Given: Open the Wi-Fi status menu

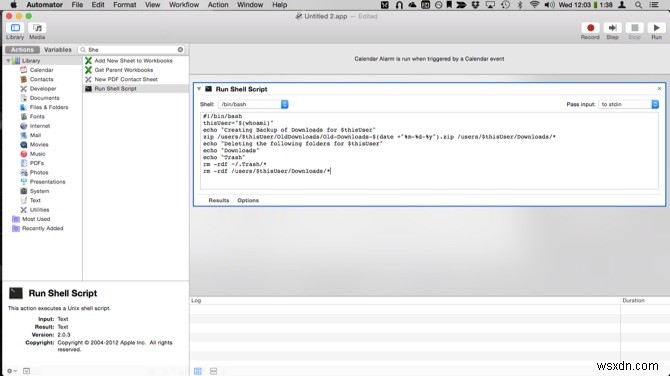Looking at the screenshot, I should [x=534, y=5].
